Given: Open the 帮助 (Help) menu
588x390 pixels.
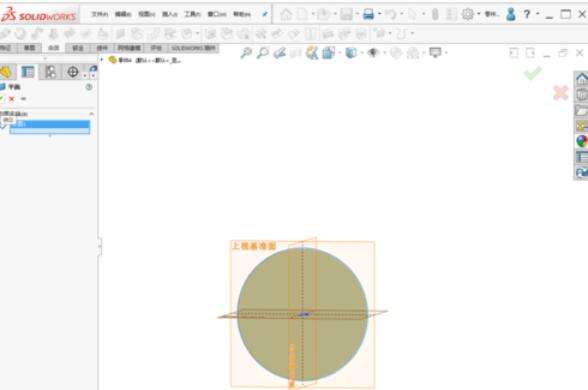Looking at the screenshot, I should point(242,14).
